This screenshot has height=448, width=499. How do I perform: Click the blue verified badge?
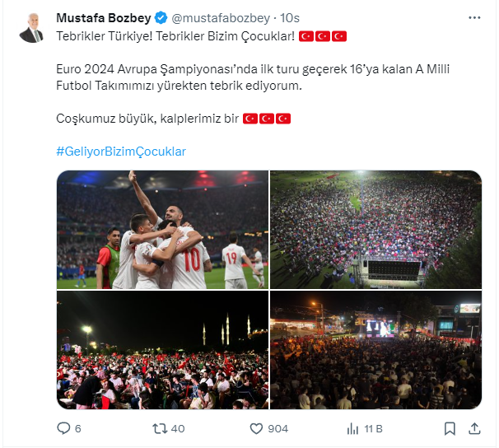(x=161, y=18)
